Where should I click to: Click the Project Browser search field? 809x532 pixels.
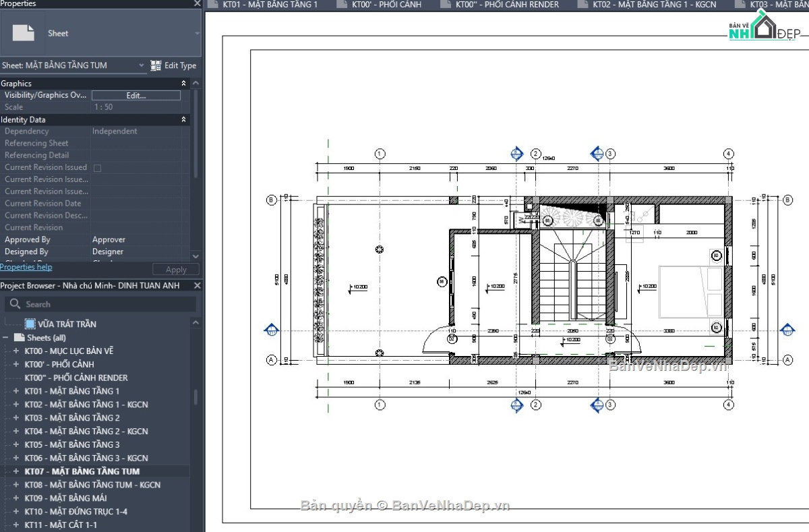click(100, 304)
